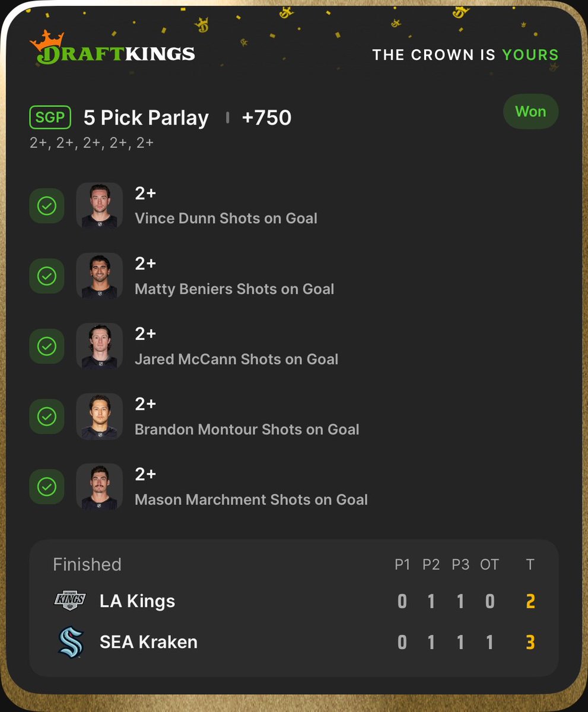
Task: Open Brandon Montour's player headshot
Action: click(100, 416)
